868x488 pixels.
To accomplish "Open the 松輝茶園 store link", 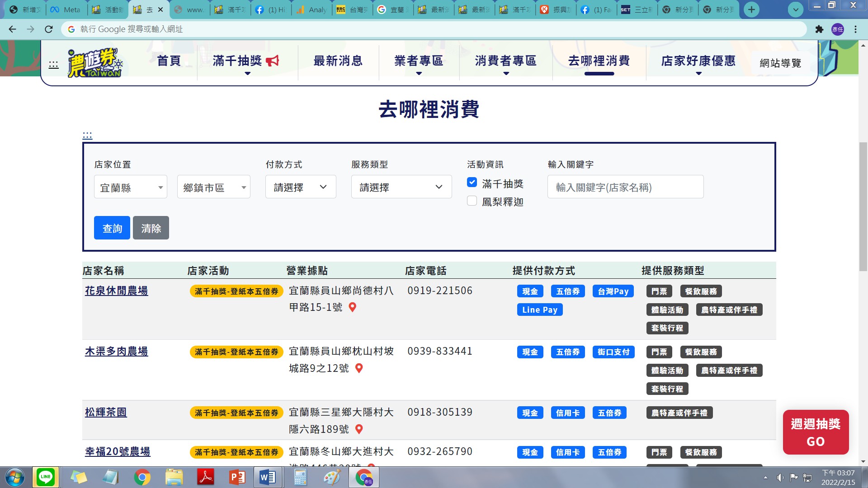I will point(106,413).
